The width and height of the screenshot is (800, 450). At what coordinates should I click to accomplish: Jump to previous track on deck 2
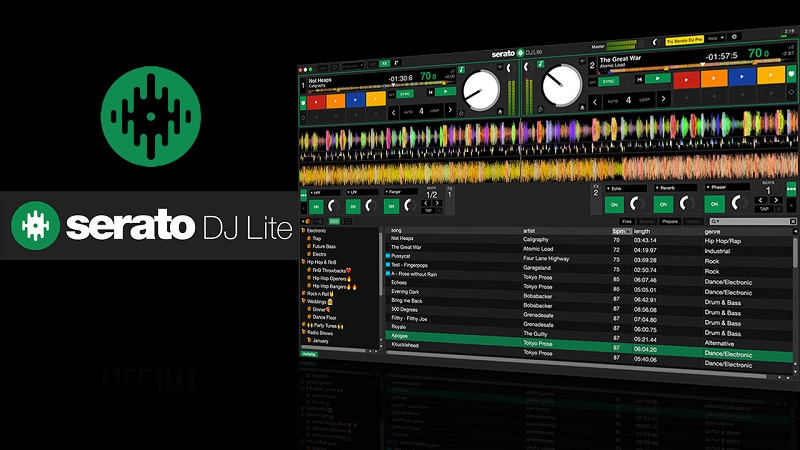point(639,80)
